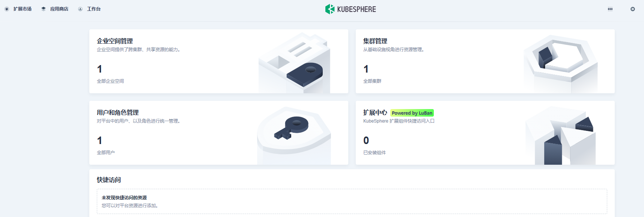This screenshot has height=217, width=644.
Task: Click the hexagon illustration in 集群管理 card
Action: (561, 64)
